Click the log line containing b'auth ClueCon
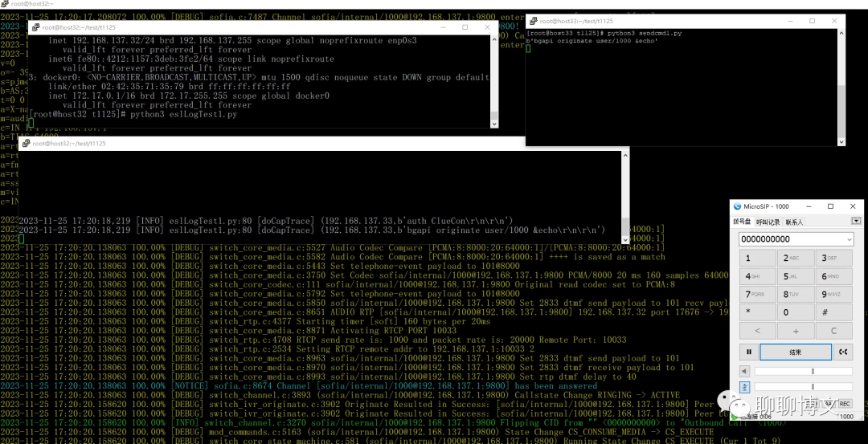Screen dimensions: 868x444 pyautogui.click(x=266, y=220)
